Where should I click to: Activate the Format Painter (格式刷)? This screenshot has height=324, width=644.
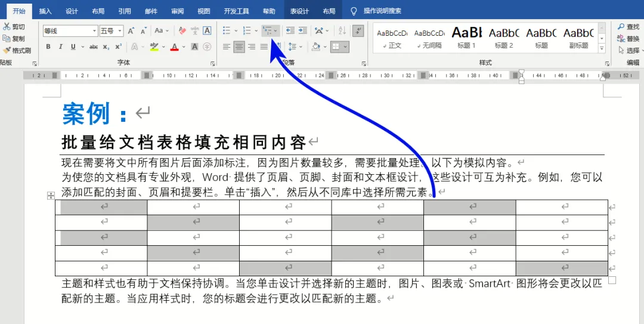point(17,51)
